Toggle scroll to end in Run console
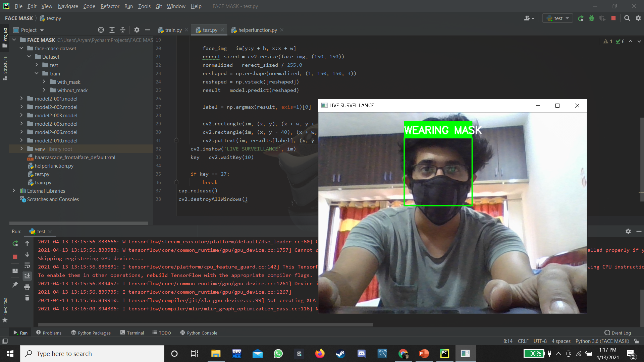644x362 pixels. (x=27, y=276)
